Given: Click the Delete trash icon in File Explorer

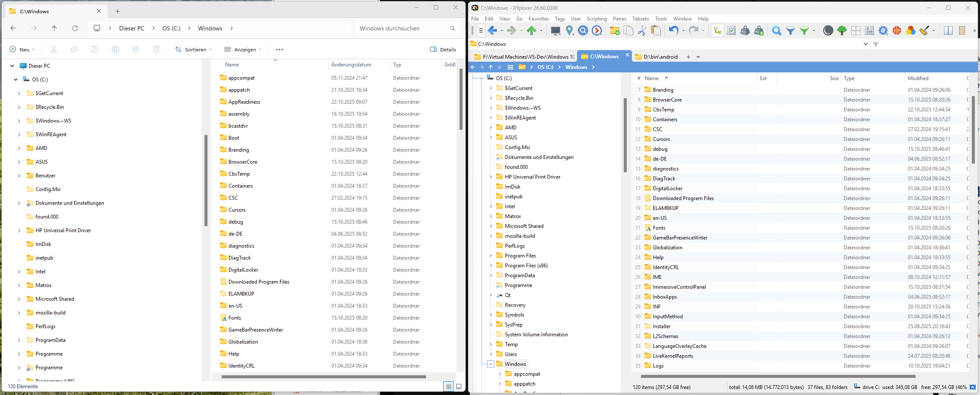Looking at the screenshot, I should click(156, 49).
